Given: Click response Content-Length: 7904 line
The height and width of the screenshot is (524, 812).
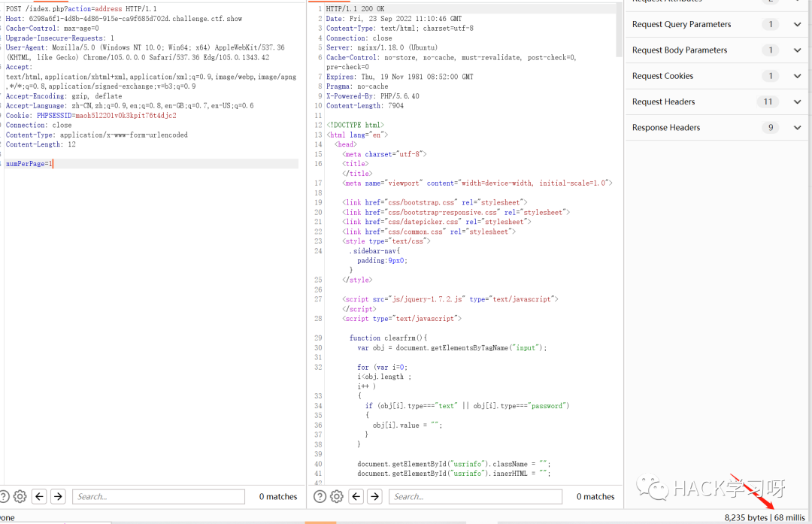Looking at the screenshot, I should [x=365, y=106].
